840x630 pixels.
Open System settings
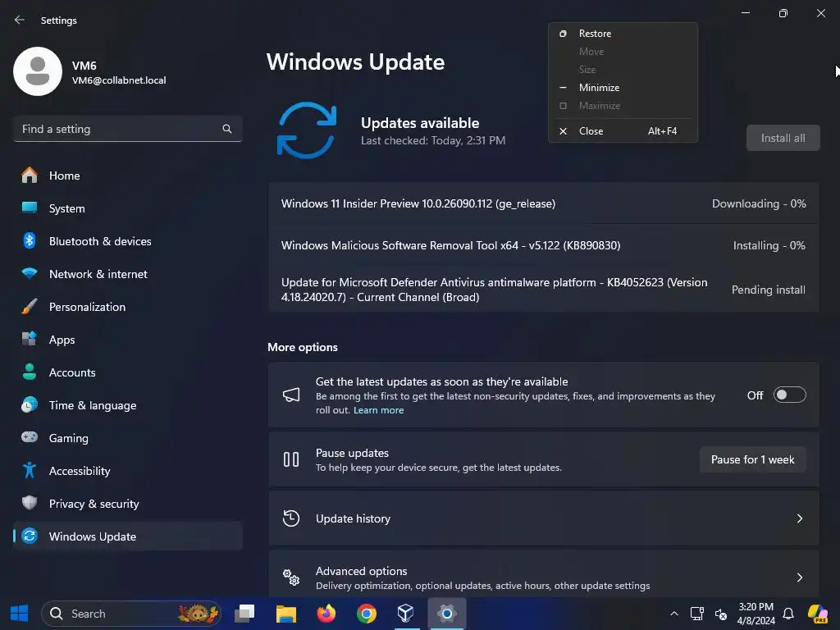[x=127, y=208]
